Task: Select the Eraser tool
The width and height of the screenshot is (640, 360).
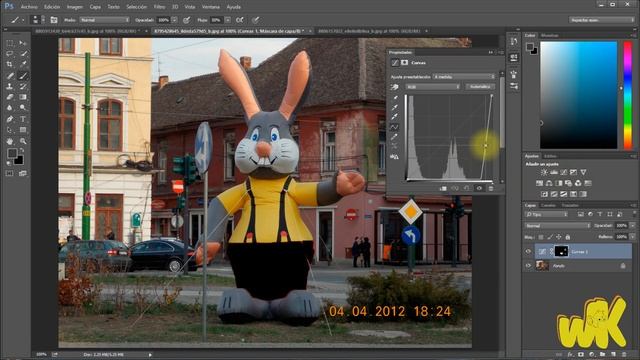Action: (10, 97)
